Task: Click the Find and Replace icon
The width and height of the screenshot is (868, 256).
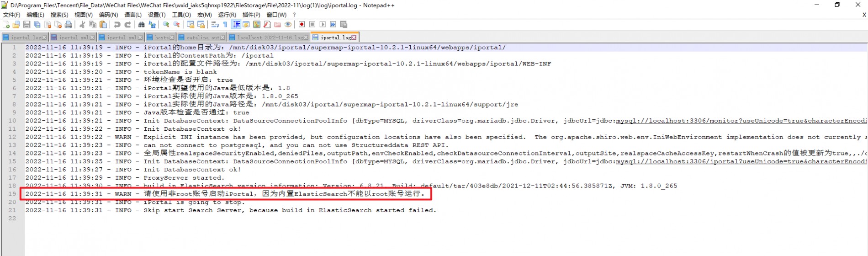Action: point(152,25)
